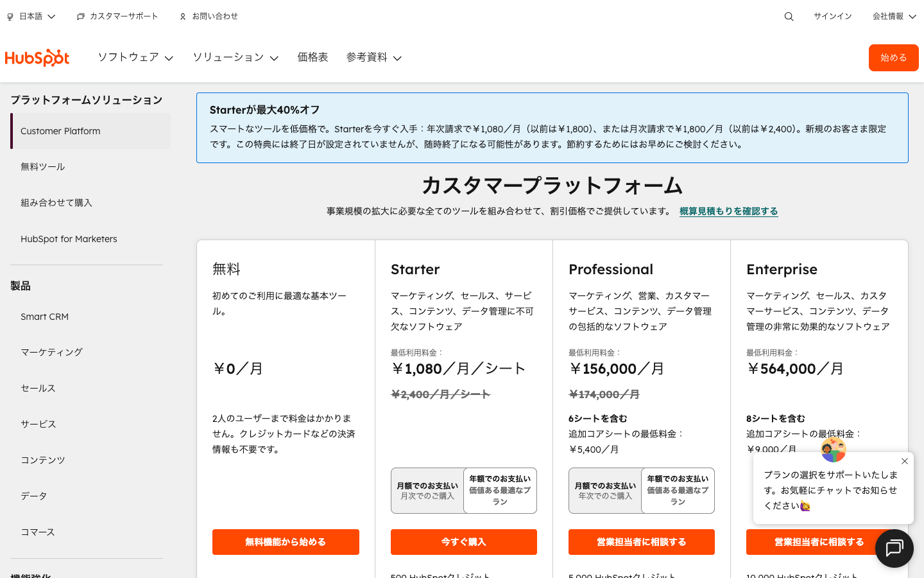Open the 価格表 menu item
This screenshot has width=924, height=578.
313,57
